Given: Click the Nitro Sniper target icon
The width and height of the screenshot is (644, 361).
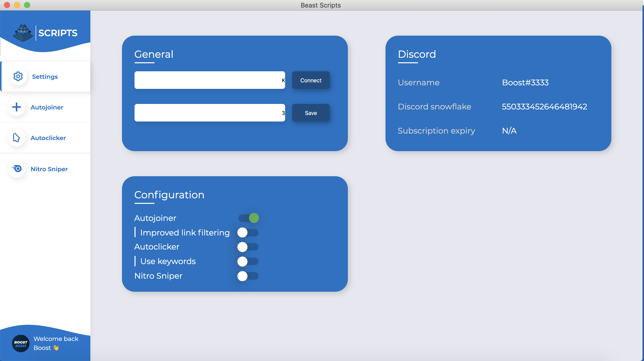Looking at the screenshot, I should [x=17, y=169].
